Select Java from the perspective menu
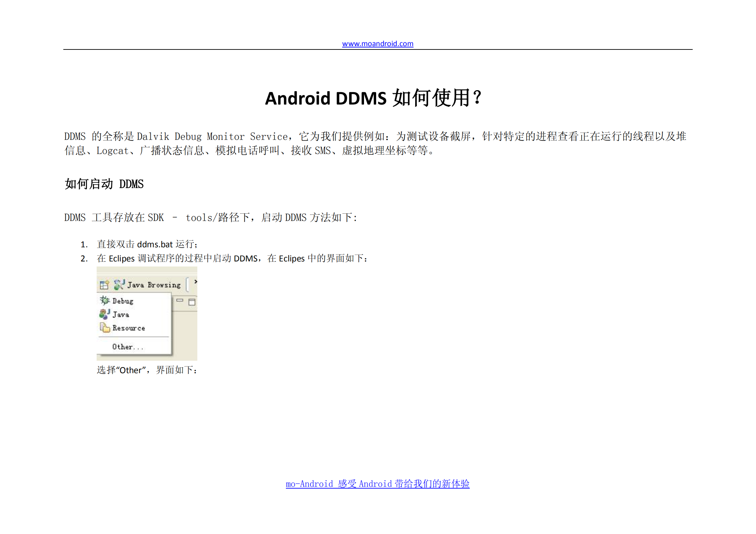This screenshot has height=534, width=756. click(121, 314)
